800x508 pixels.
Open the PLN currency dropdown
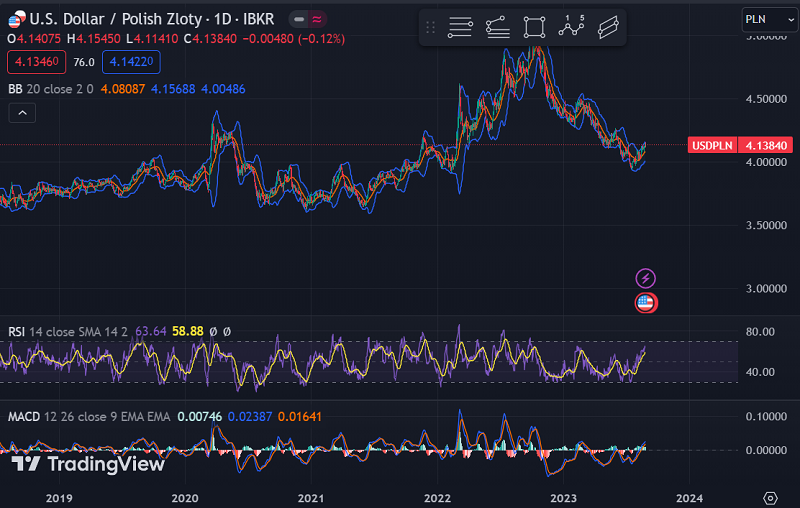point(769,19)
